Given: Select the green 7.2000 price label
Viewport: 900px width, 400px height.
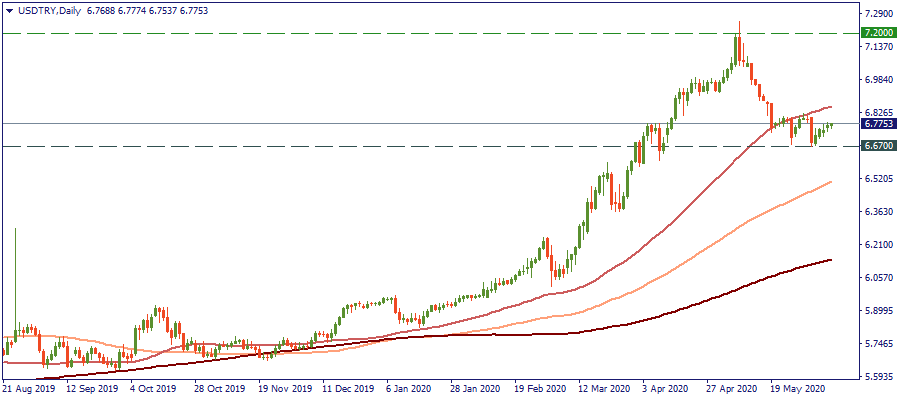Looking at the screenshot, I should (877, 33).
